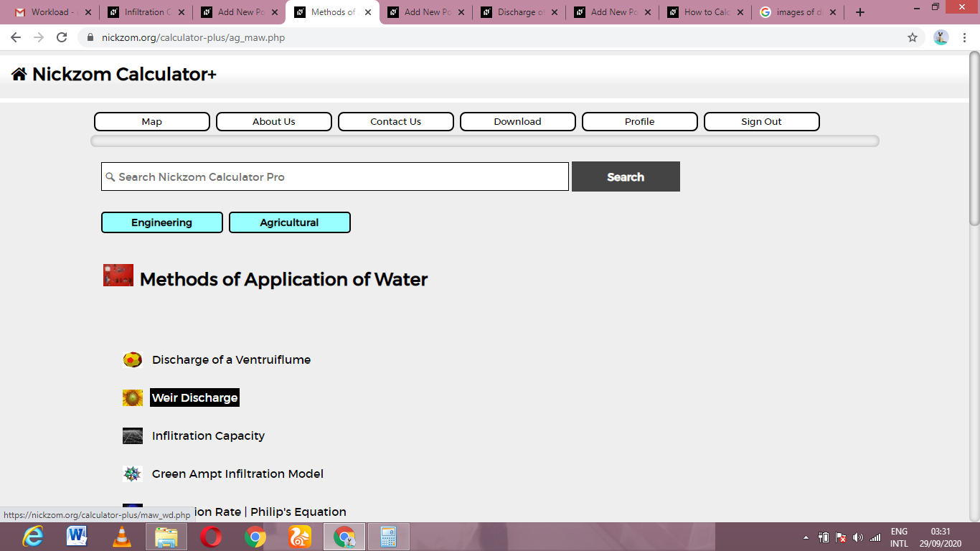Open the About Us page
The width and height of the screenshot is (980, 551).
tap(274, 121)
